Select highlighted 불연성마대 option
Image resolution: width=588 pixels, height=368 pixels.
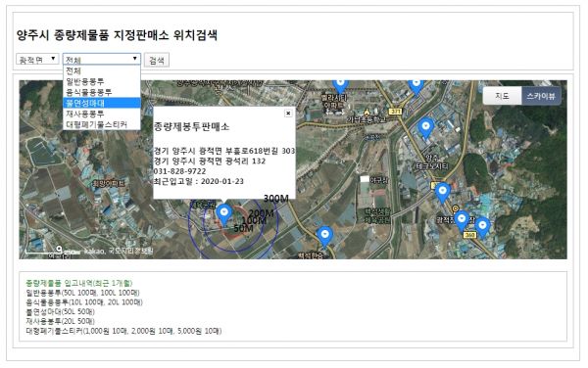click(x=102, y=103)
